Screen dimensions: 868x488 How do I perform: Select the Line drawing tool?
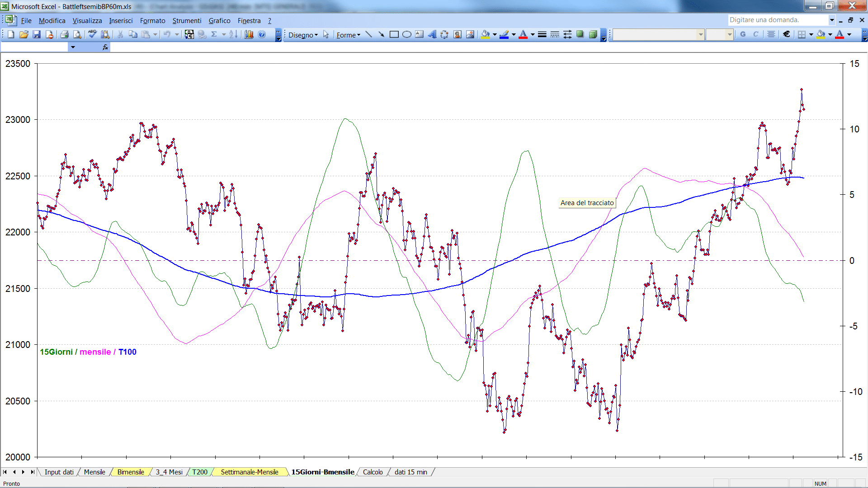coord(369,34)
